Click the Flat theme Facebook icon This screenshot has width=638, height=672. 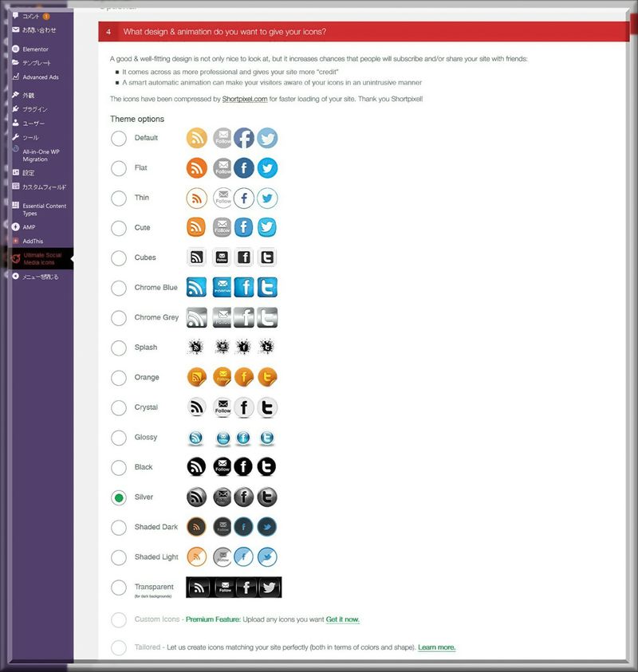click(x=244, y=168)
